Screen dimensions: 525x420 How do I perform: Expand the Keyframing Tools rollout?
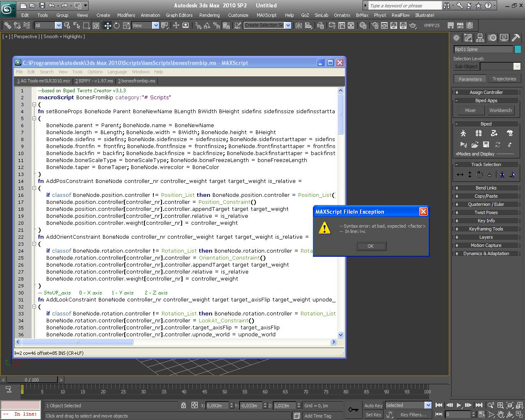(486, 229)
